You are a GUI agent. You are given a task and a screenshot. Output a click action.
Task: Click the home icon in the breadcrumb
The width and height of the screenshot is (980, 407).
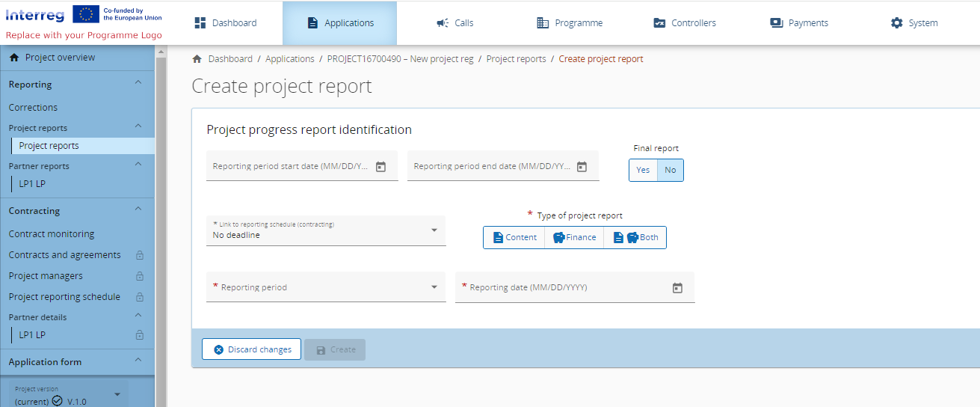[x=197, y=59]
